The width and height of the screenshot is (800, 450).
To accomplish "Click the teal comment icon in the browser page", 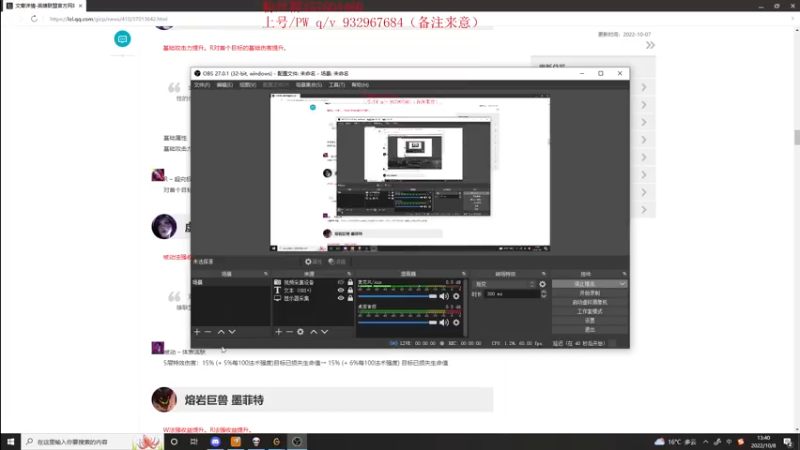I will pyautogui.click(x=122, y=39).
